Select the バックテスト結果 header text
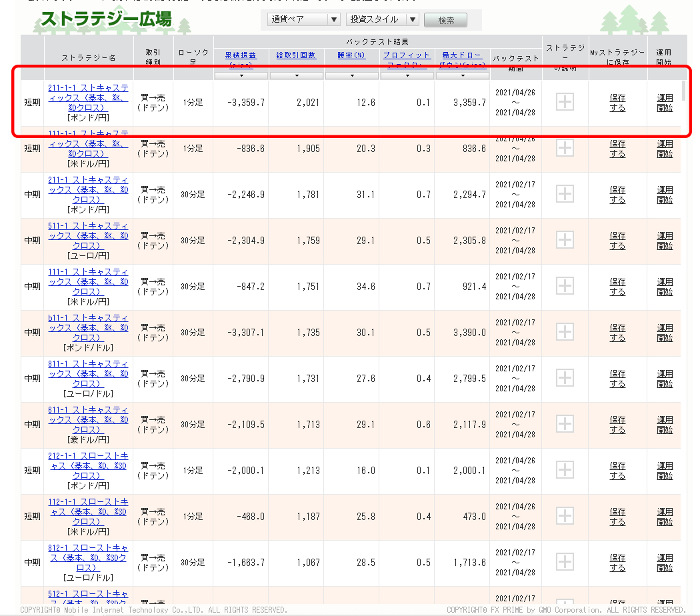The image size is (700, 616). click(x=377, y=41)
